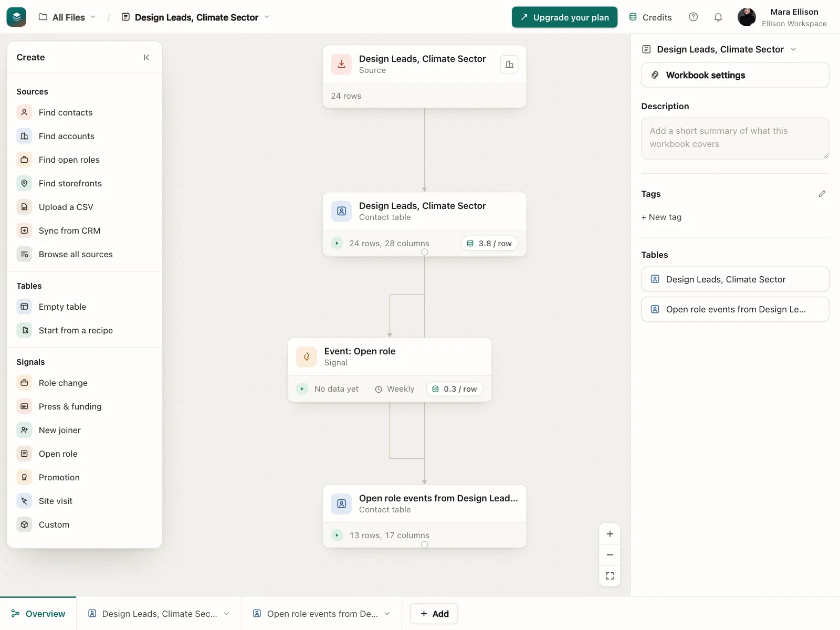Run the Event: Open role signal
Viewport: 840px width, 630px height.
pos(302,388)
